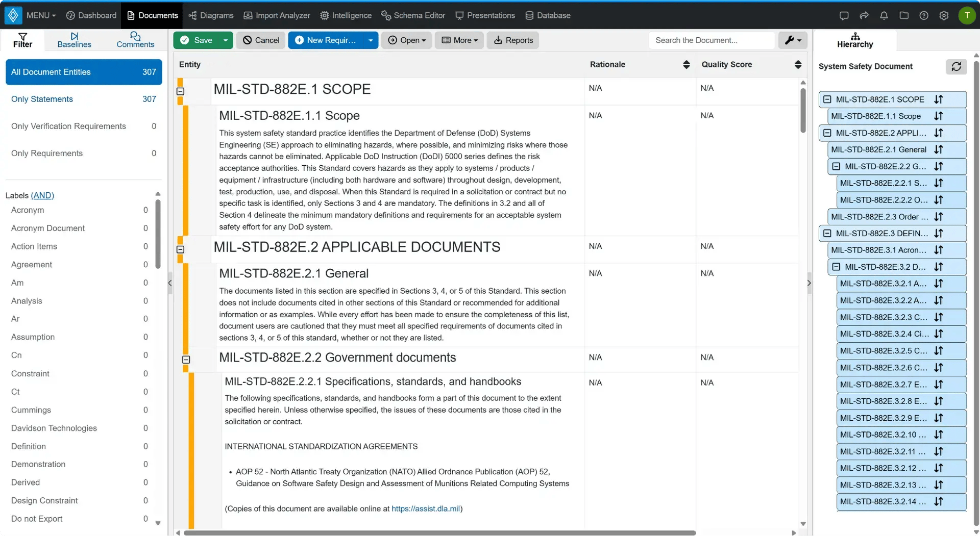Screen dimensions: 980x536
Task: Open the MENU dropdown
Action: coord(41,15)
